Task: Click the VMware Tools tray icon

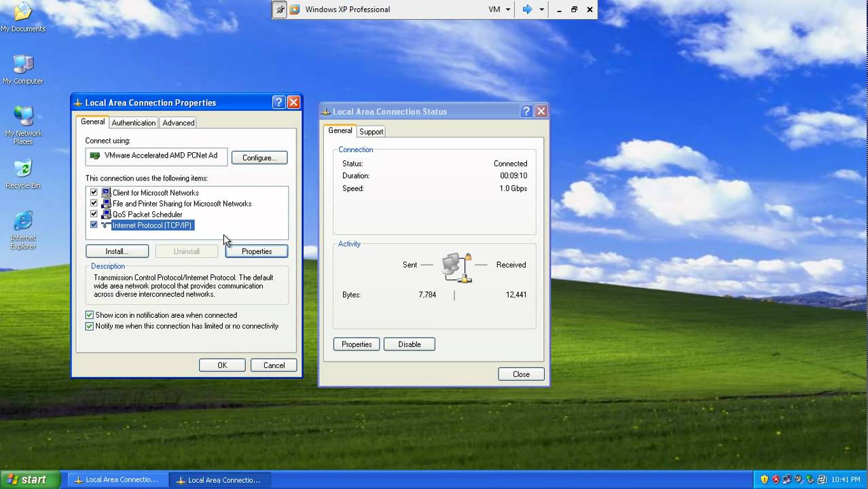Action: (822, 479)
